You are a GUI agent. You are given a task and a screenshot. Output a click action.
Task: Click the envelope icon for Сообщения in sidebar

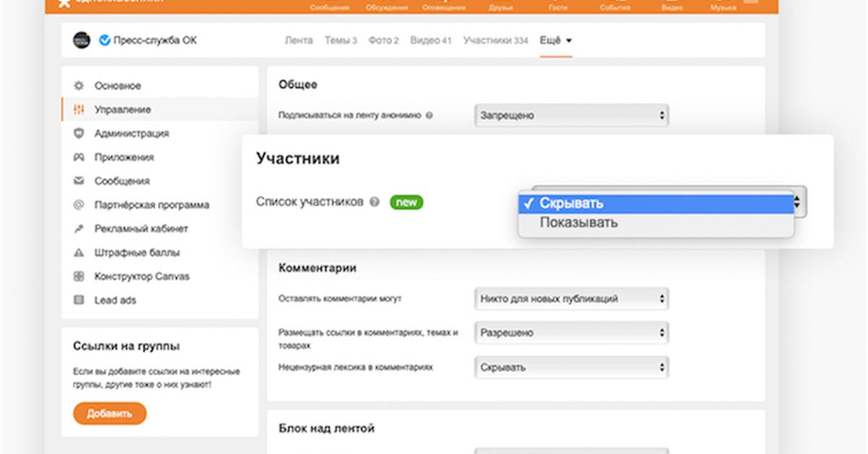(79, 181)
